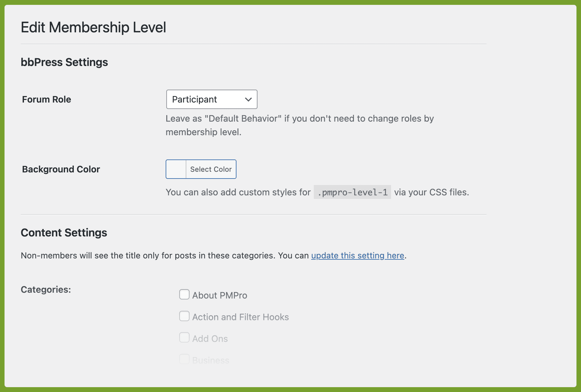Click the Action and Filter Hooks label
Viewport: 581px width, 392px height.
coord(240,317)
